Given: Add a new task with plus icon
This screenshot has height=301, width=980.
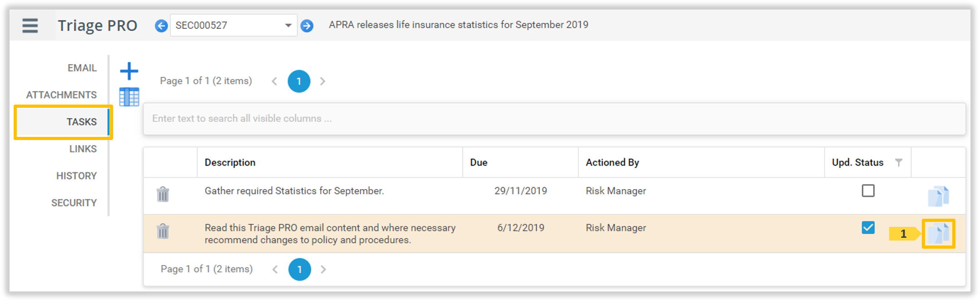Looking at the screenshot, I should (129, 71).
